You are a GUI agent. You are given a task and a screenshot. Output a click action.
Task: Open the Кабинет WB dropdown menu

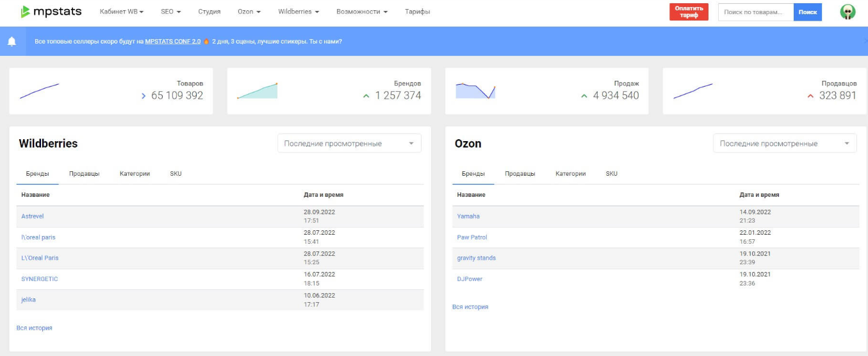coord(121,12)
